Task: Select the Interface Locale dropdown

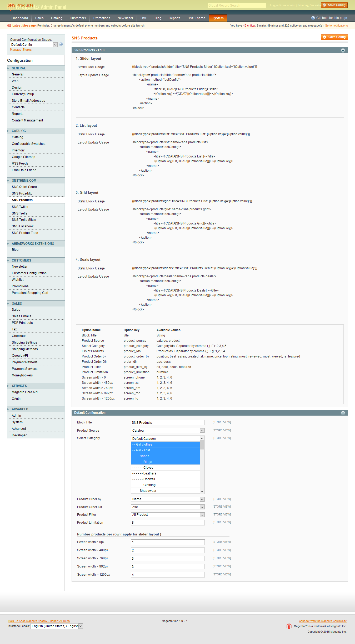Action: point(57,626)
